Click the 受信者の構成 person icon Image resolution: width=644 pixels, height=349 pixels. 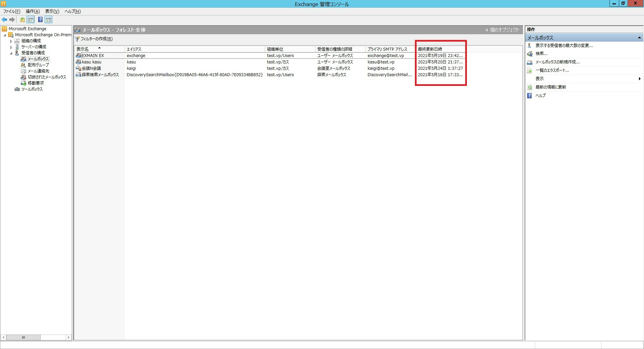(17, 53)
